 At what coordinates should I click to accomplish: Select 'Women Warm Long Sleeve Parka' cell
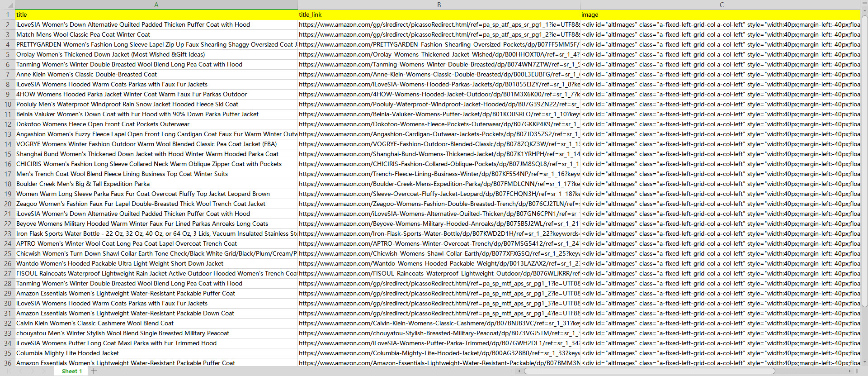click(156, 194)
